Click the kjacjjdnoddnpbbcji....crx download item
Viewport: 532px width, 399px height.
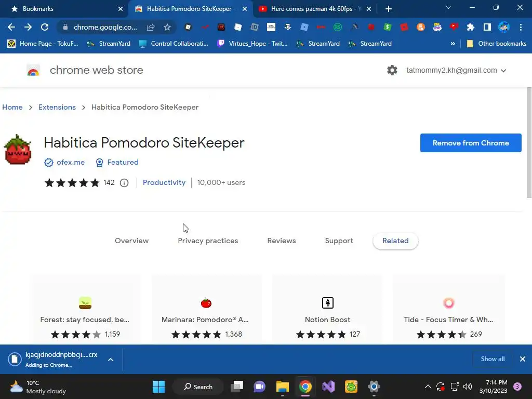tap(61, 360)
